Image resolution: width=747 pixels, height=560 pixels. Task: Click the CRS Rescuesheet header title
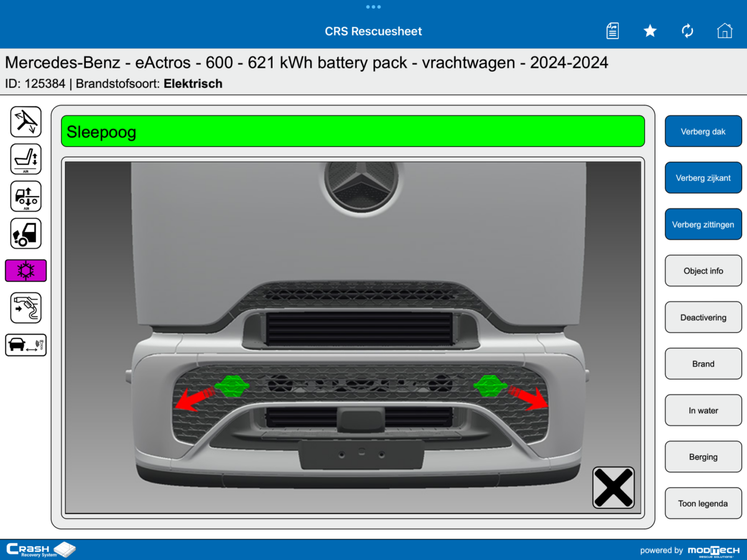374,31
